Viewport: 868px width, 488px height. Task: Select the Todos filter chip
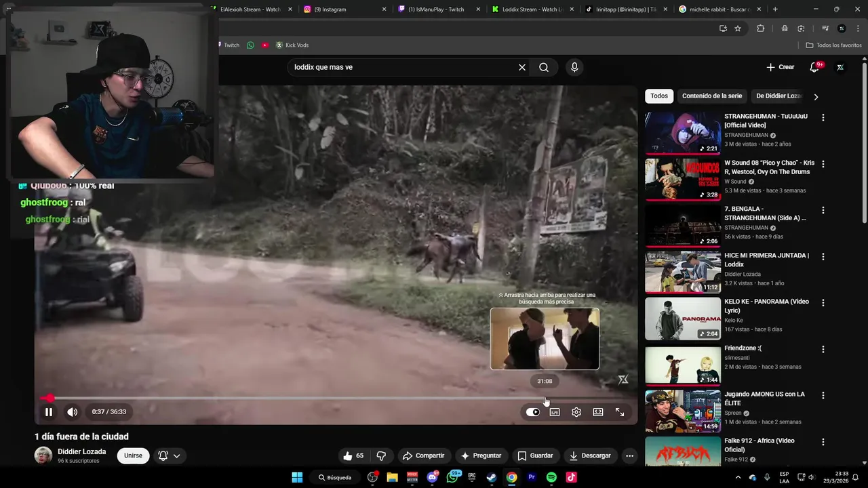point(659,96)
